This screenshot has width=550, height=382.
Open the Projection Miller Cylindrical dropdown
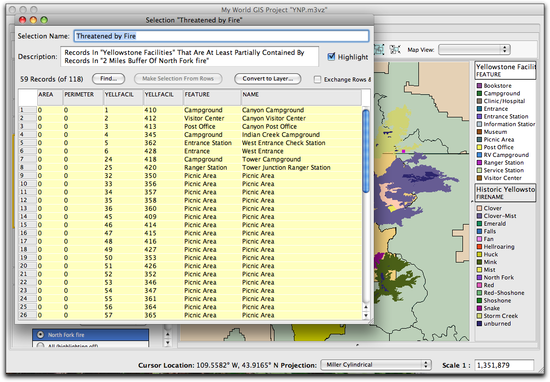376,365
